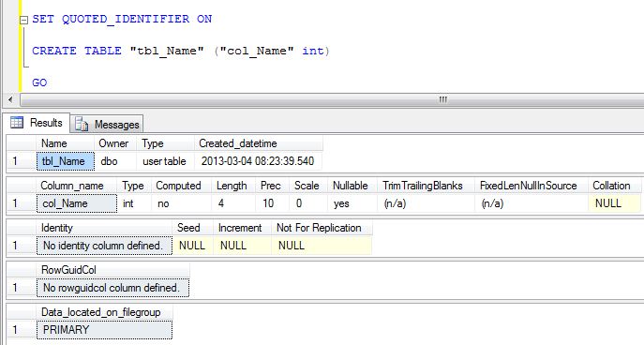Click the Not For Replication header
This screenshot has height=345, width=644.
pyautogui.click(x=322, y=228)
